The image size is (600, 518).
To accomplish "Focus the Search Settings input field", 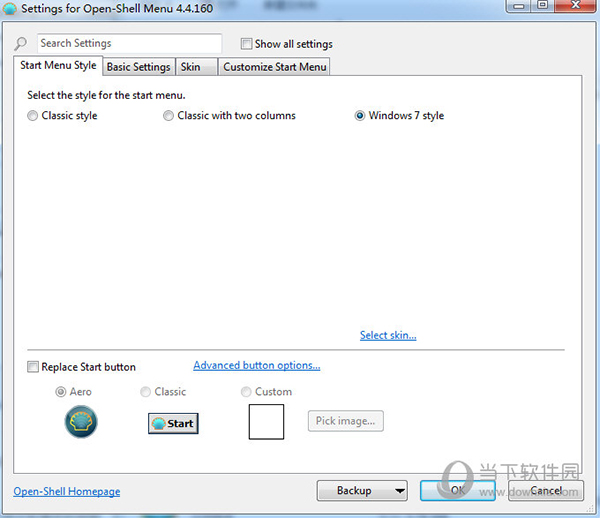I will tap(129, 43).
